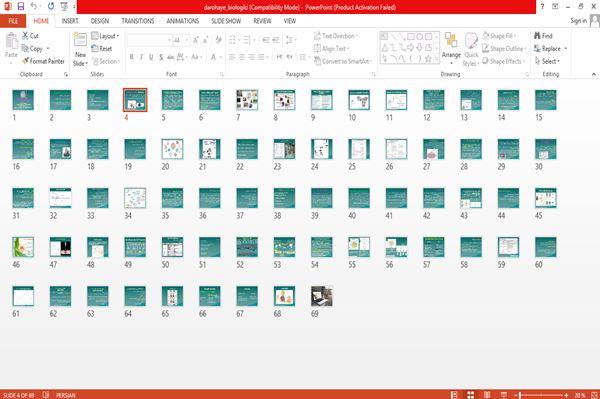Reset the slide layout
600x399 pixels.
(102, 49)
